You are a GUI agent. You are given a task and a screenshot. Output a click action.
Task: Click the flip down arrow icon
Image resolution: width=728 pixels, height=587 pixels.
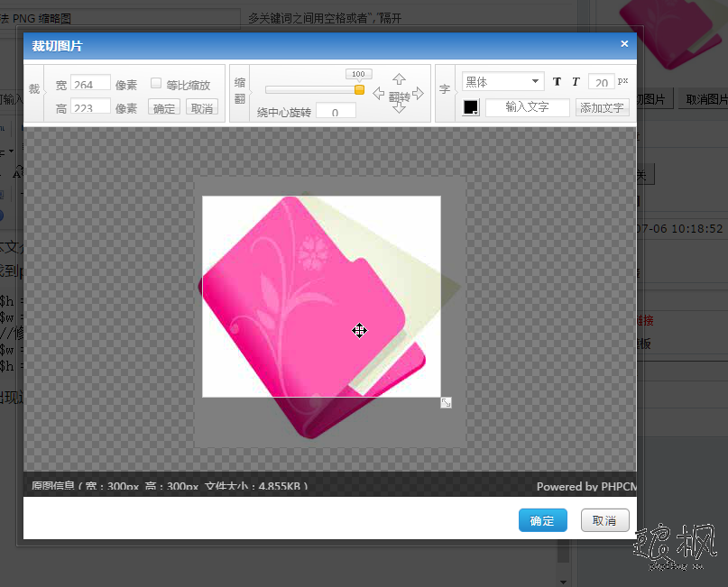pyautogui.click(x=399, y=108)
